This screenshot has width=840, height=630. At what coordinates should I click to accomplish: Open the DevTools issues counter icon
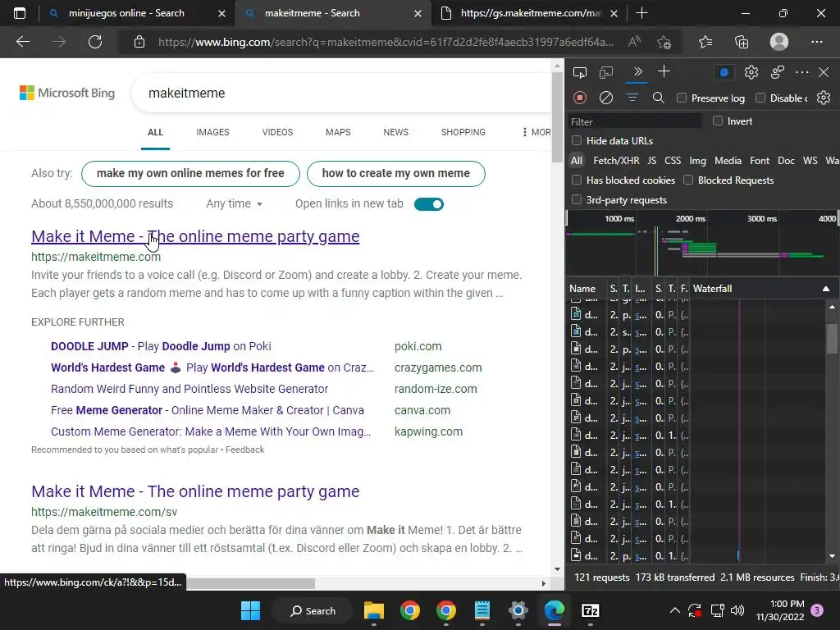tap(724, 72)
